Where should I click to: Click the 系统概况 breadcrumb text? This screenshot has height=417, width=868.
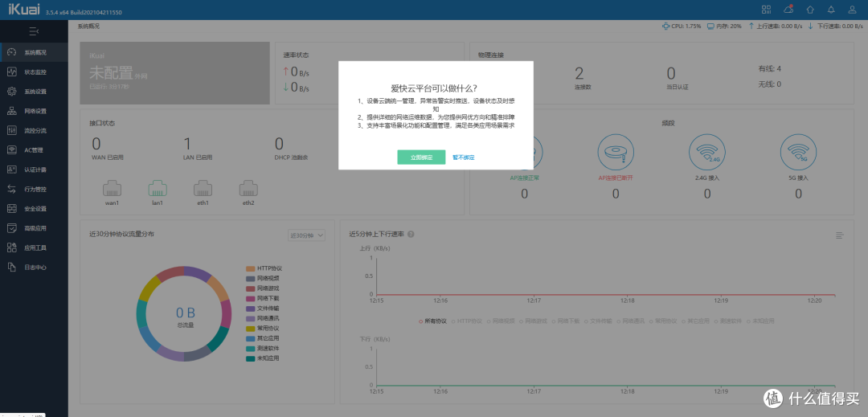coord(88,26)
